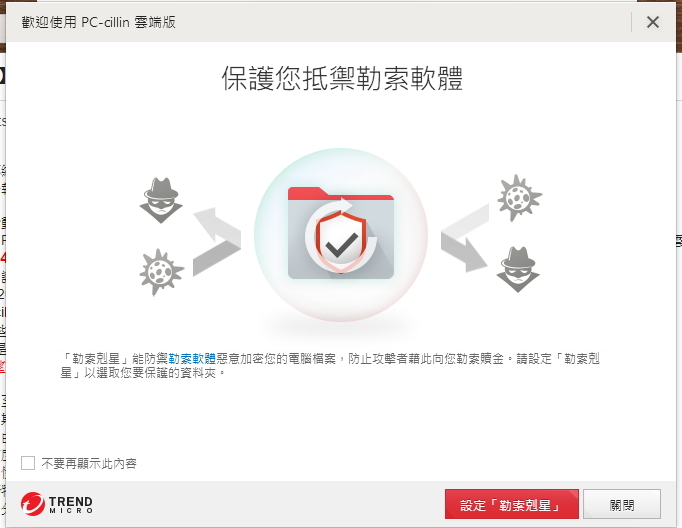Click the 關閉 button
This screenshot has width=682, height=528.
click(622, 504)
